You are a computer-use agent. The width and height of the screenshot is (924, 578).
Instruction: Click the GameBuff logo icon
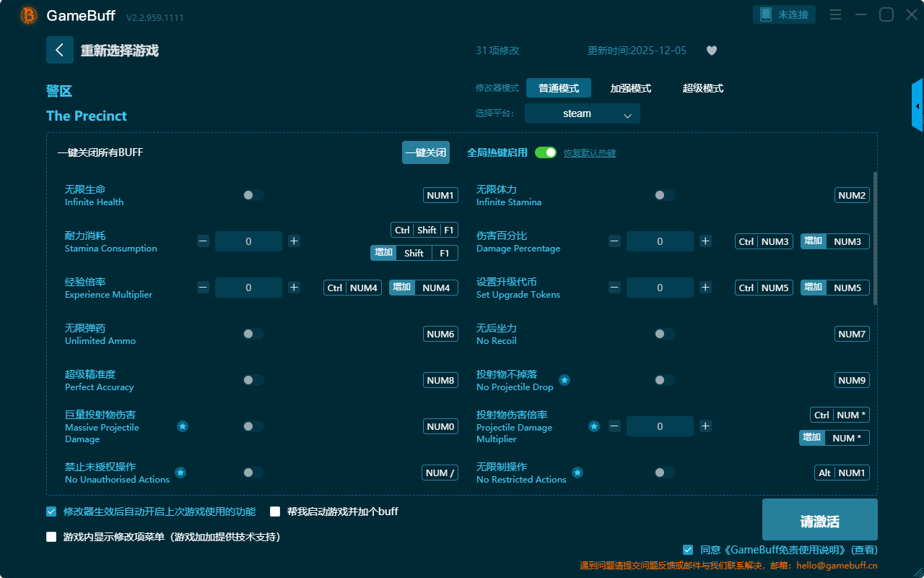(x=29, y=15)
